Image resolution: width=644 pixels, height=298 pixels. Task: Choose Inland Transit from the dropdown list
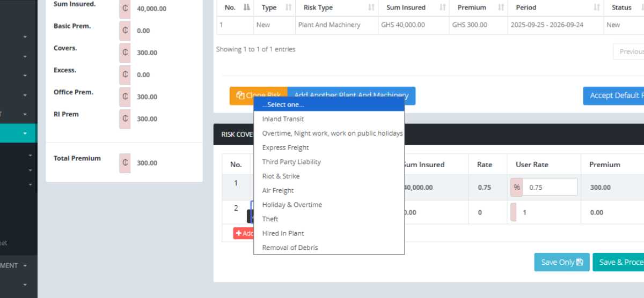pos(283,119)
